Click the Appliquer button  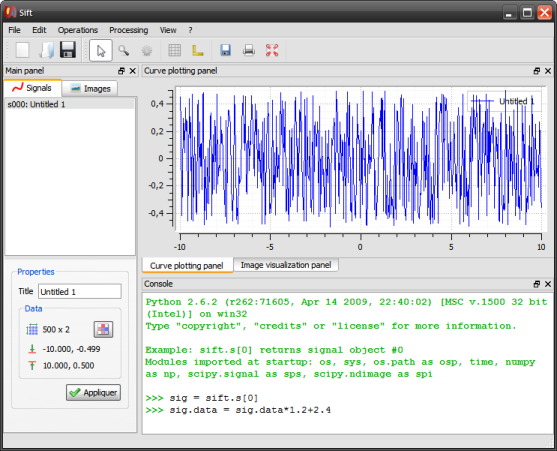point(93,392)
